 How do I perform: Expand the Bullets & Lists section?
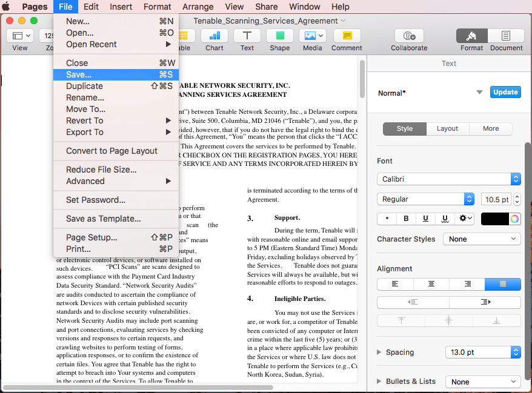[379, 381]
